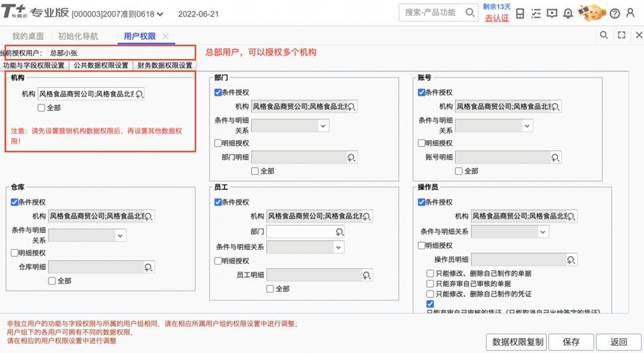
Task: Open the account set dropdown arrow beside 准则0618
Action: (162, 14)
